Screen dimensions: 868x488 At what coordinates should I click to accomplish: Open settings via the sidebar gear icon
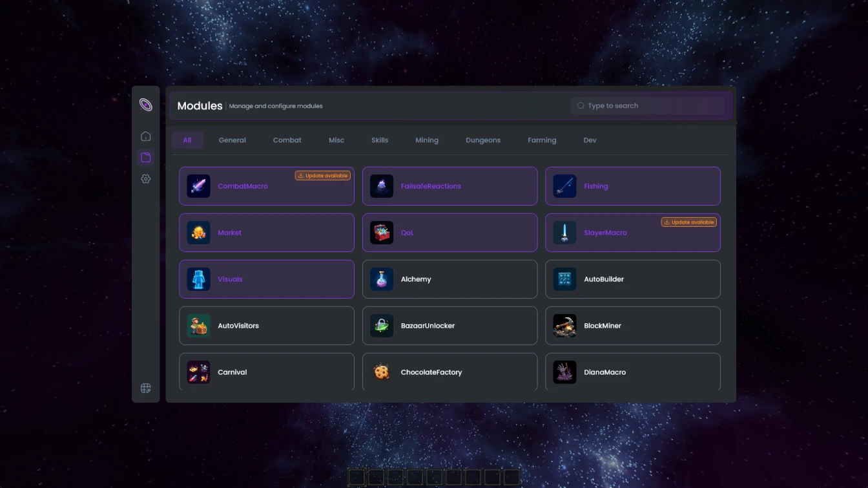(x=146, y=179)
